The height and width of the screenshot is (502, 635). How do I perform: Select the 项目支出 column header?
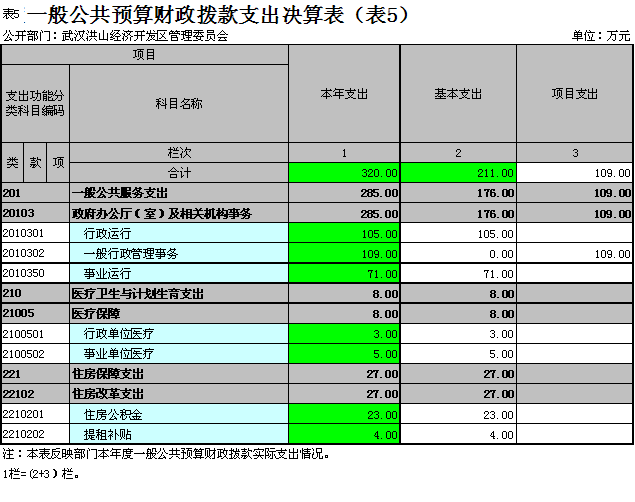click(x=575, y=94)
